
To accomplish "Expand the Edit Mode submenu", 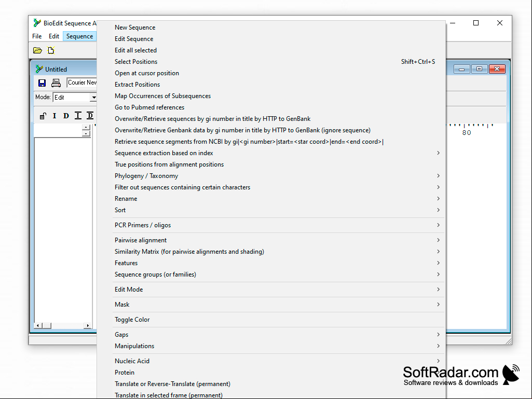I will pyautogui.click(x=271, y=290).
